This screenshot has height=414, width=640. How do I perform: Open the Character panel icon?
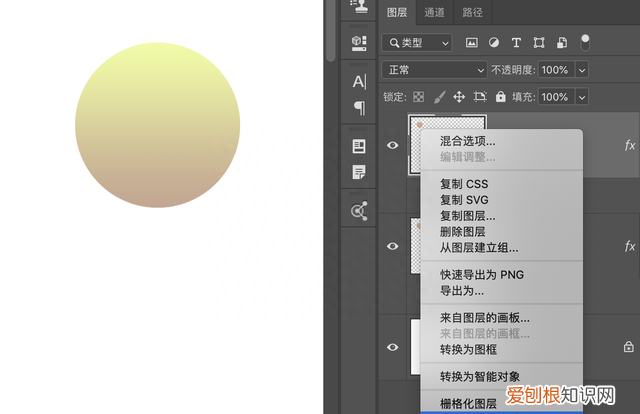coord(359,82)
